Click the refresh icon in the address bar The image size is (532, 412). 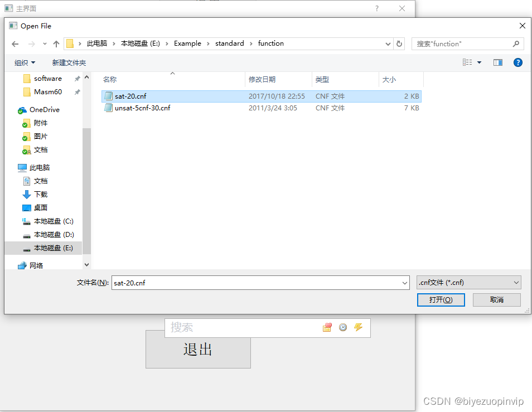[399, 43]
